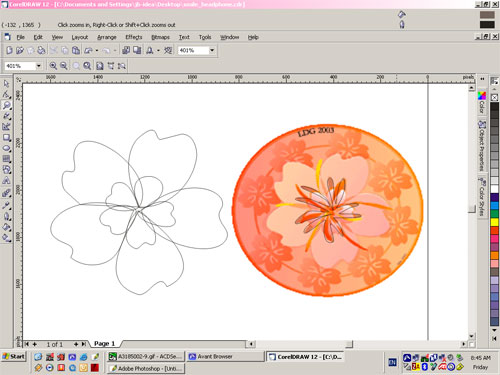Select the Zoom tool in toolbox
The height and width of the screenshot is (375, 500).
tap(6, 105)
